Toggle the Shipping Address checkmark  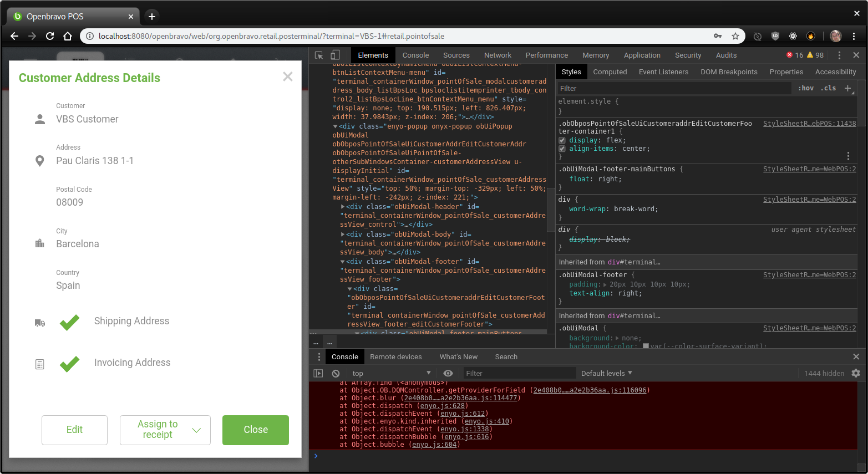[x=69, y=322]
